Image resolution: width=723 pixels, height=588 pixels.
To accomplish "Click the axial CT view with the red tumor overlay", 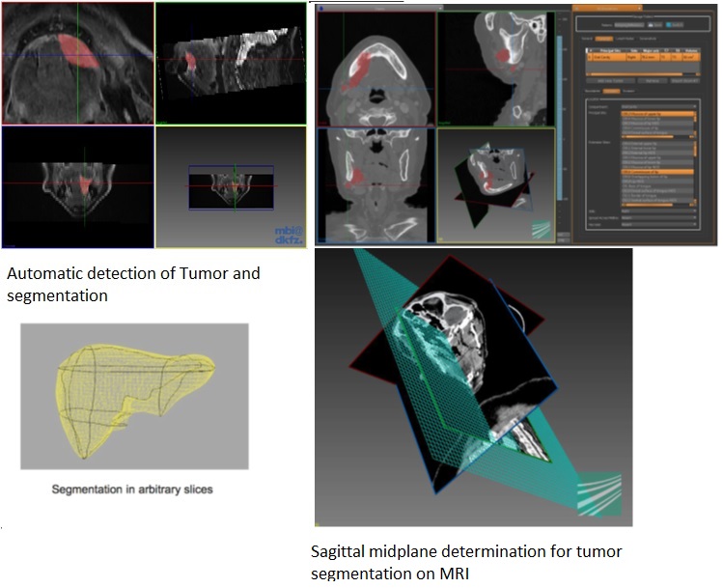I will pos(376,66).
